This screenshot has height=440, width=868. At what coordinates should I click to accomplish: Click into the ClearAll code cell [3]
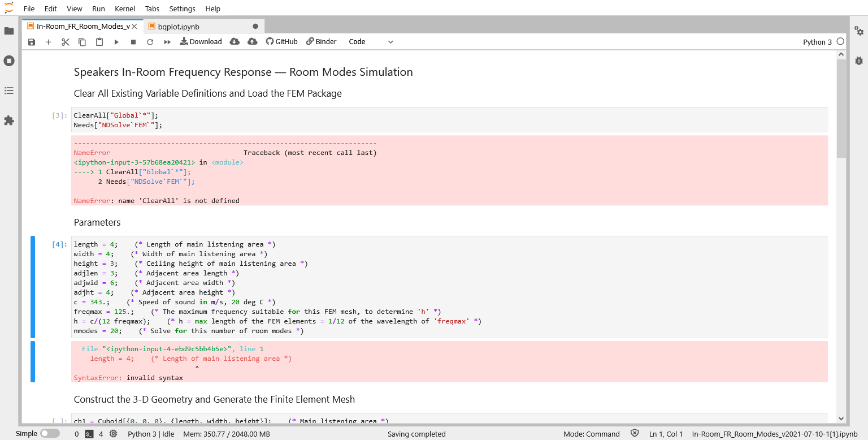pyautogui.click(x=449, y=120)
